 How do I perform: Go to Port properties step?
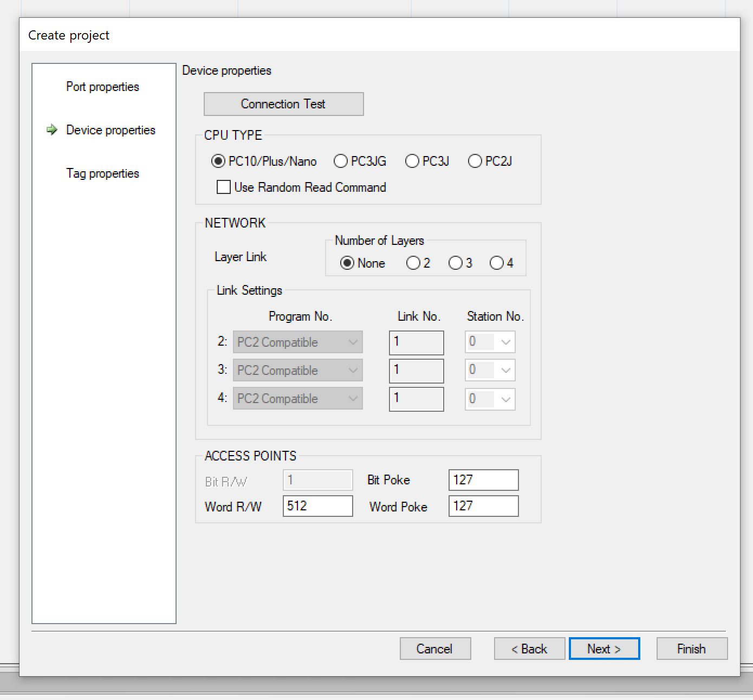[x=102, y=87]
